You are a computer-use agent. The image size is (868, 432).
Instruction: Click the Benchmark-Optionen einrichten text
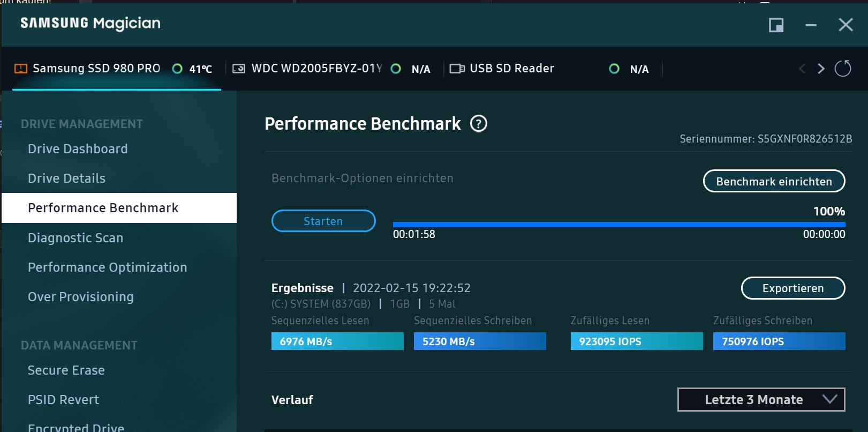click(x=363, y=178)
